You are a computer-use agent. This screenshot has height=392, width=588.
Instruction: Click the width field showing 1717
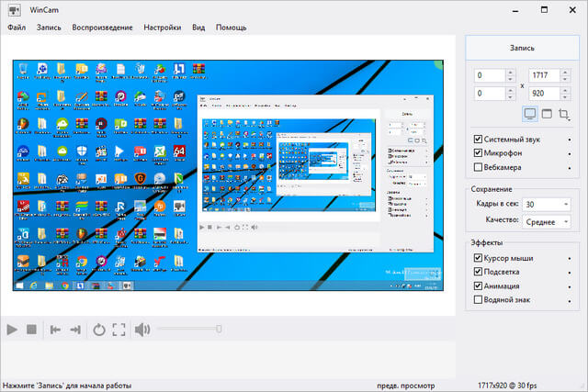(x=549, y=75)
